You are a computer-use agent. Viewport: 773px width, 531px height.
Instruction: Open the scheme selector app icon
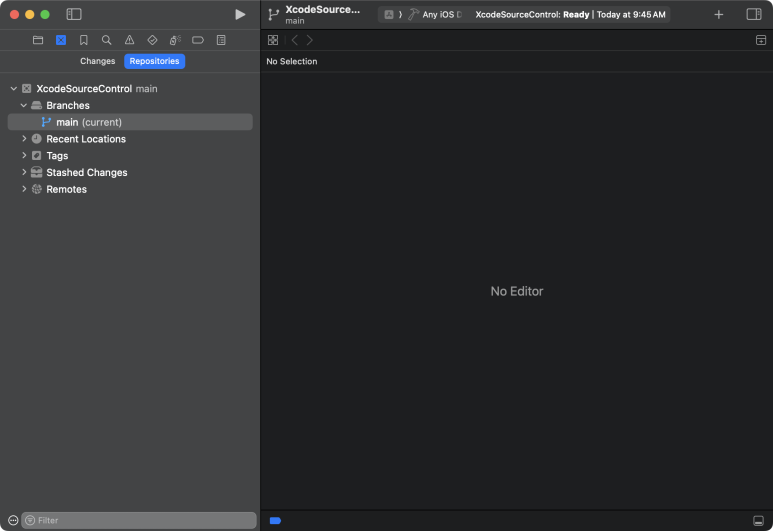coord(389,15)
